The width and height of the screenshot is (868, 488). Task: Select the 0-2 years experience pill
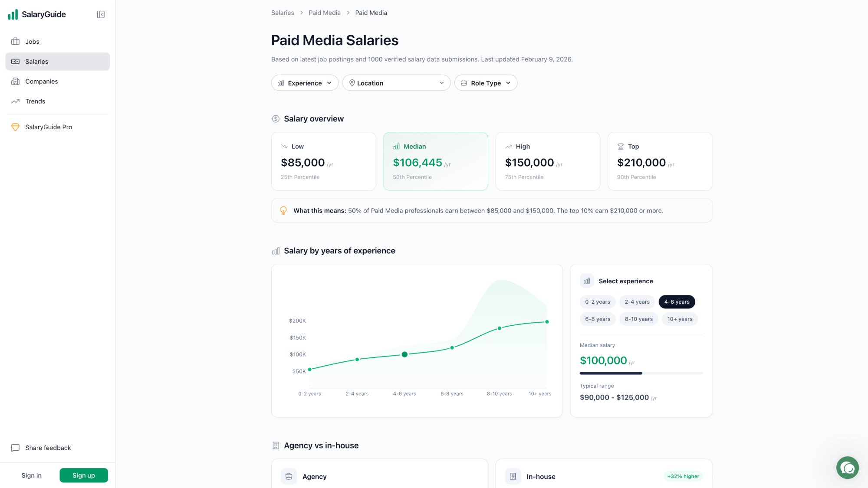pyautogui.click(x=597, y=301)
